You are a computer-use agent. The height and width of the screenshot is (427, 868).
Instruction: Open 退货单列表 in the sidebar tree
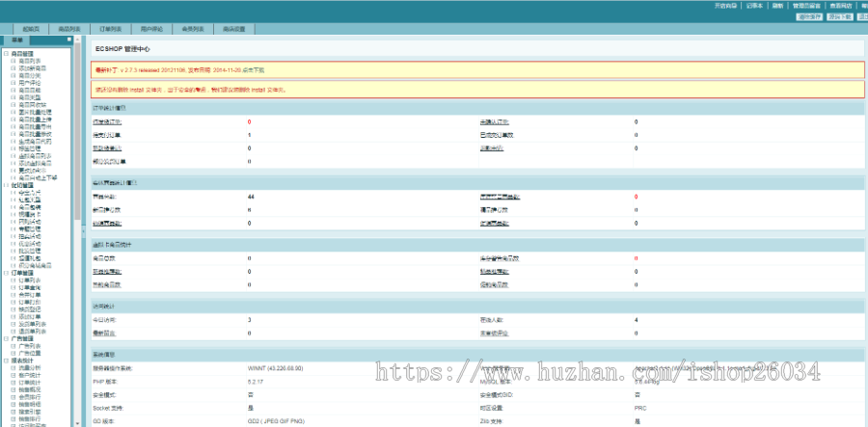tap(33, 332)
